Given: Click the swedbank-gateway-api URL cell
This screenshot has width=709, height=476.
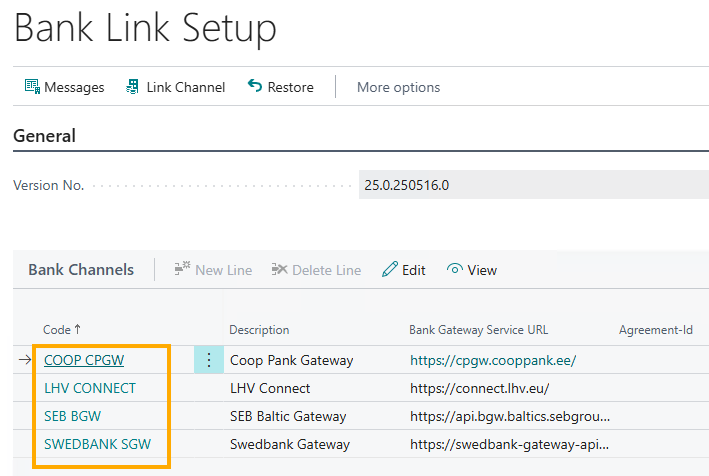Looking at the screenshot, I should (x=510, y=444).
